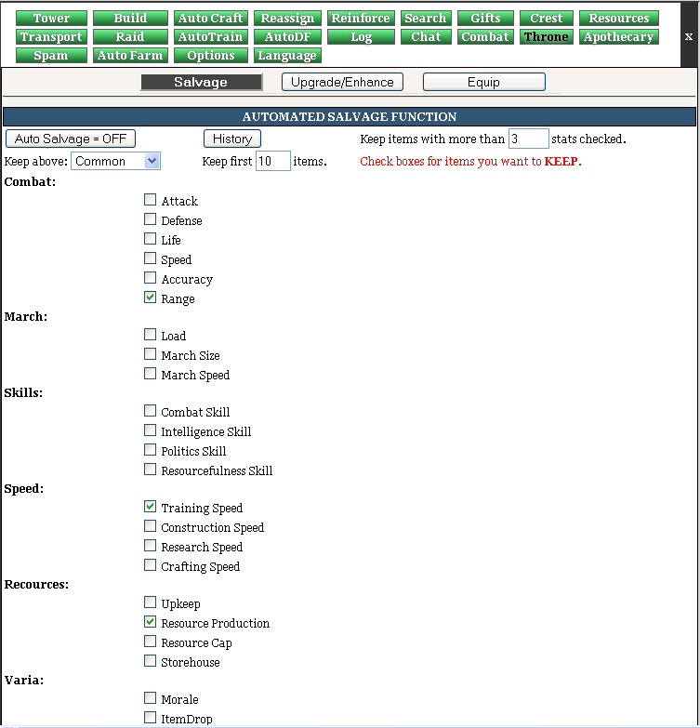Image resolution: width=700 pixels, height=728 pixels.
Task: Check the Crafting Speed checkbox
Action: (150, 564)
